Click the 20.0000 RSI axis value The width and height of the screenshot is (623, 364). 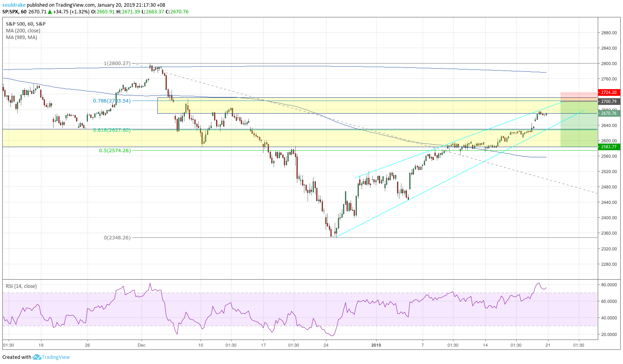[609, 334]
